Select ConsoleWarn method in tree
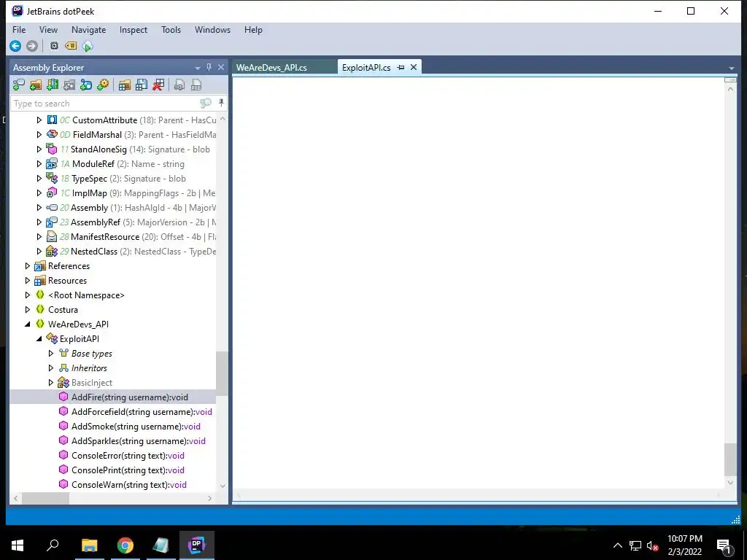The height and width of the screenshot is (560, 747). 113,485
